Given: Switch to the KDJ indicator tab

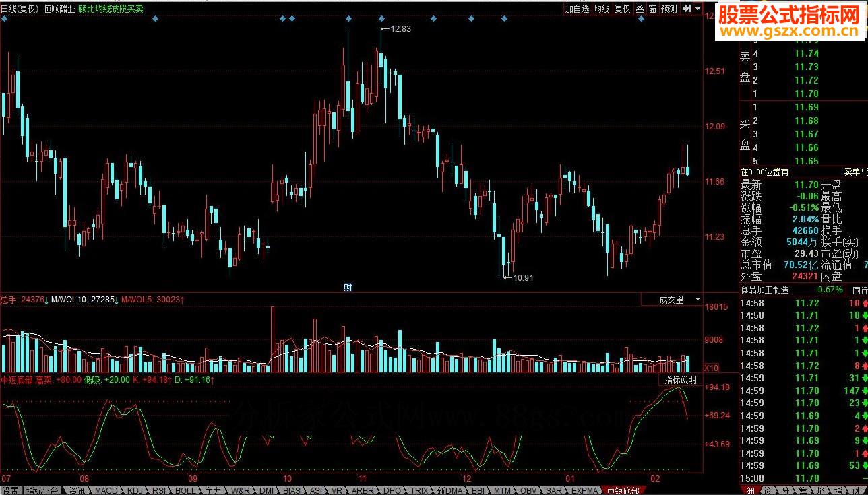Looking at the screenshot, I should pyautogui.click(x=135, y=490).
